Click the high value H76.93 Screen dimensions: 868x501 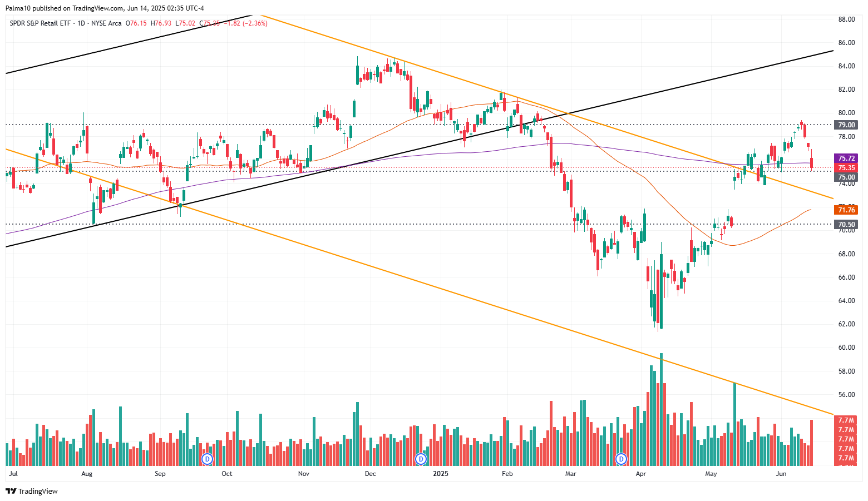[162, 23]
